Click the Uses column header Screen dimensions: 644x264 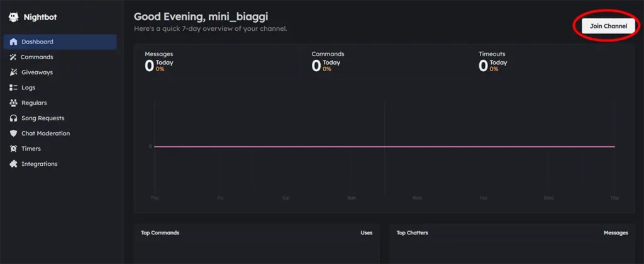click(x=367, y=232)
